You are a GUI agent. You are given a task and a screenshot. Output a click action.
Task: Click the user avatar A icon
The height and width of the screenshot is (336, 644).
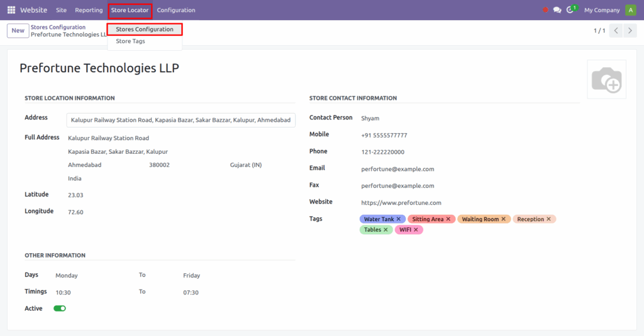point(630,10)
